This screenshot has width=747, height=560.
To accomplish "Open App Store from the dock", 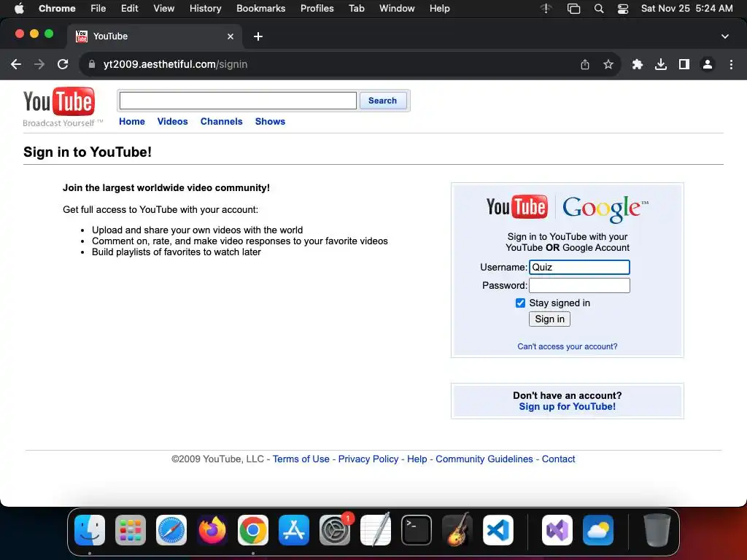I will click(x=293, y=530).
